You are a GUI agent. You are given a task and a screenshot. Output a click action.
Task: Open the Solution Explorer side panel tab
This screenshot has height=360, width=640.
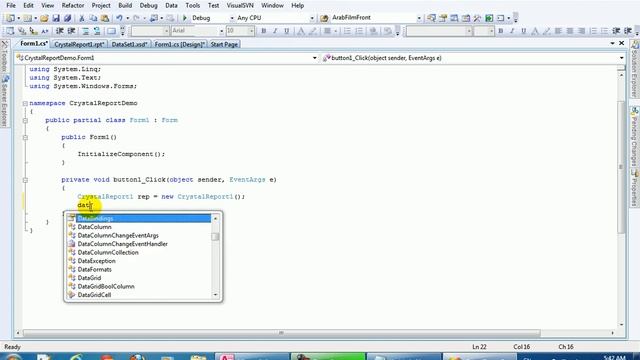[635, 69]
